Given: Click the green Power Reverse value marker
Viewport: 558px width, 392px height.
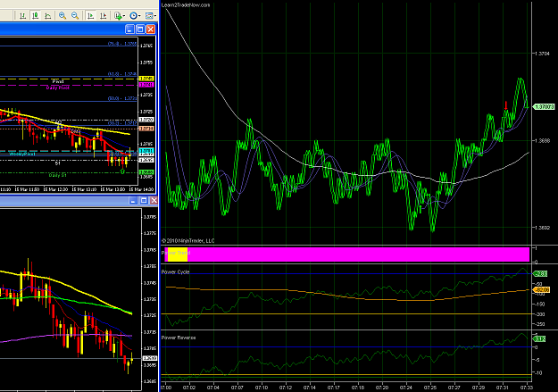Looking at the screenshot, I should click(539, 339).
